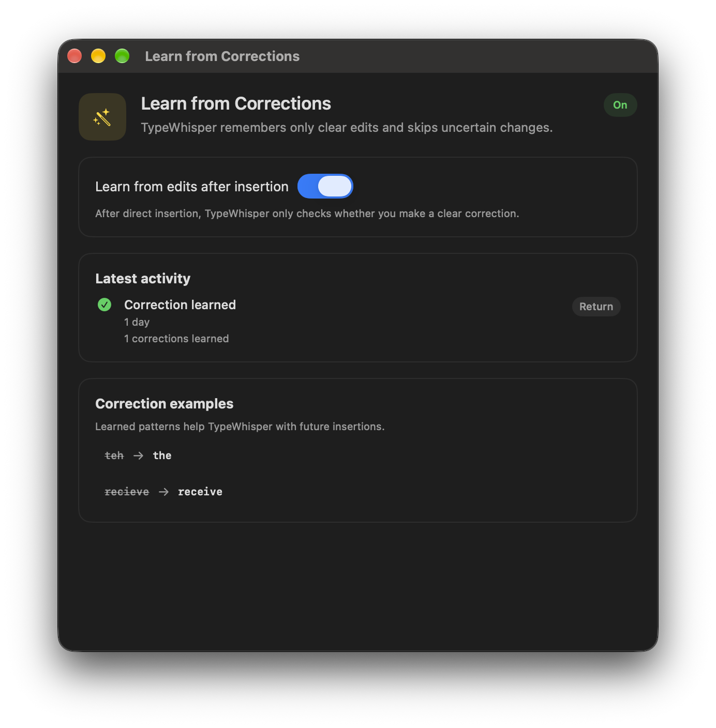Viewport: 716px width, 728px height.
Task: Click the corrected word "the"
Action: pyautogui.click(x=162, y=456)
